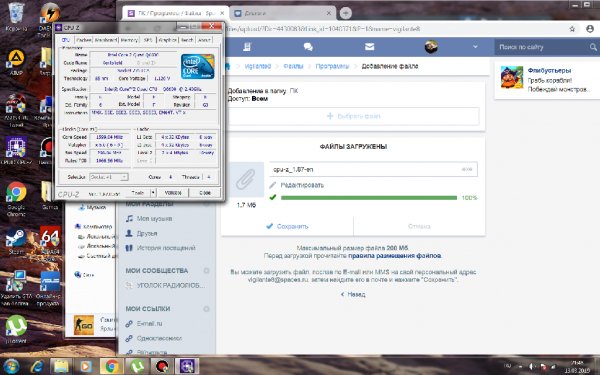Launch AIMP from the desktop
The image size is (600, 375).
pos(16,62)
